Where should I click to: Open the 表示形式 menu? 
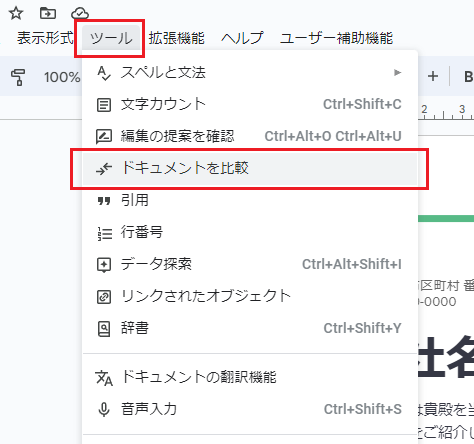tap(45, 38)
